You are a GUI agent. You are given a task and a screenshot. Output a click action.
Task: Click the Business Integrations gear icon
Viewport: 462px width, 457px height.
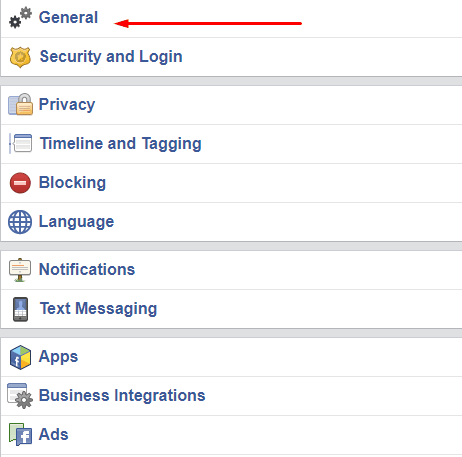click(x=20, y=396)
